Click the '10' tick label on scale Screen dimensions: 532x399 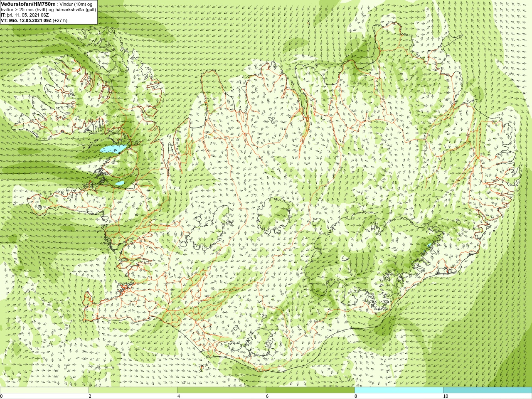pyautogui.click(x=445, y=396)
